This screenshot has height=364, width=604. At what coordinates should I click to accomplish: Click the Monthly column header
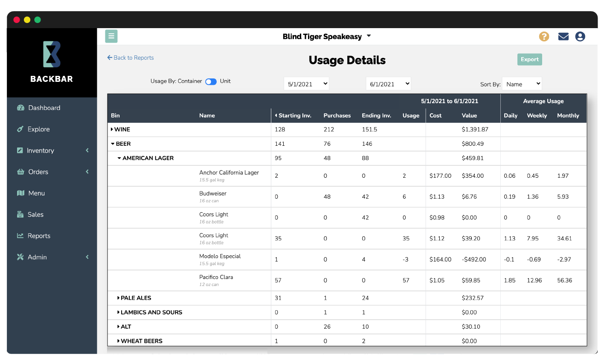(x=568, y=116)
